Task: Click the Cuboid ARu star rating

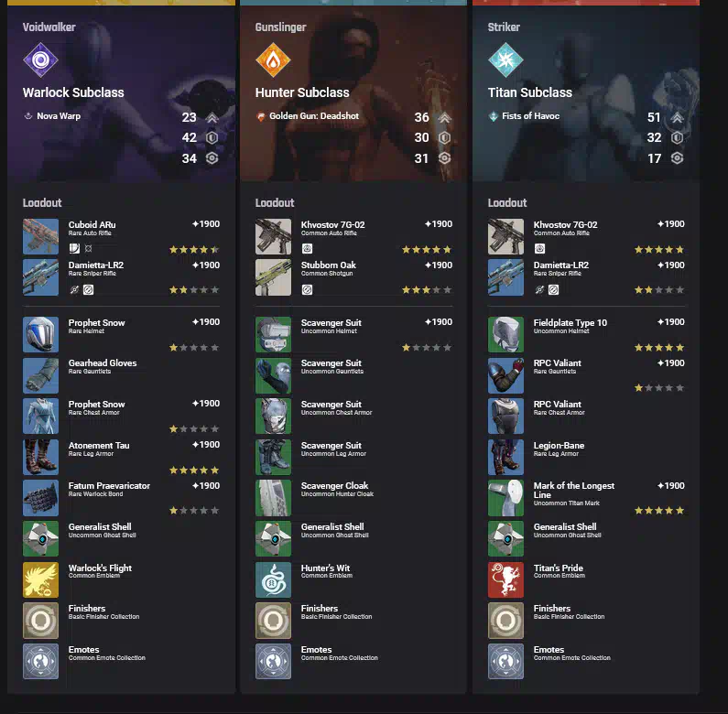Action: pyautogui.click(x=194, y=250)
